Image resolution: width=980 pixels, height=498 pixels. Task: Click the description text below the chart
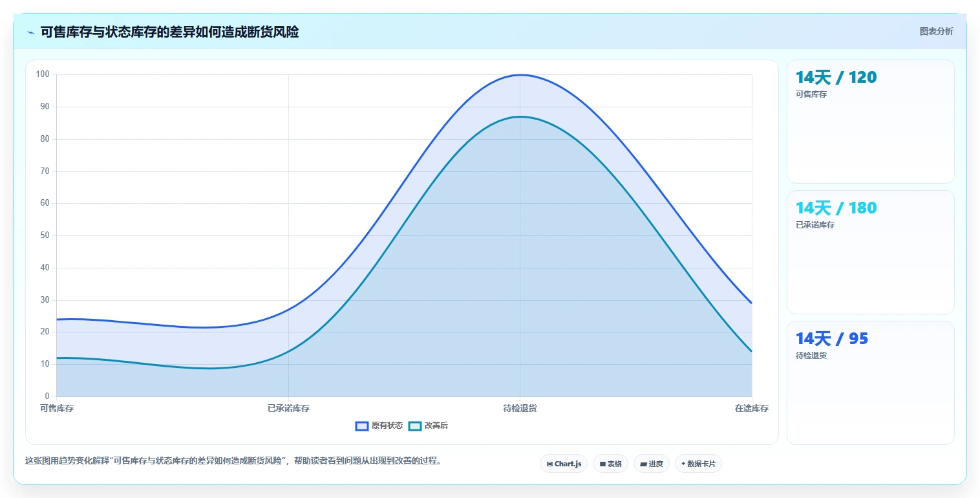pos(233,461)
